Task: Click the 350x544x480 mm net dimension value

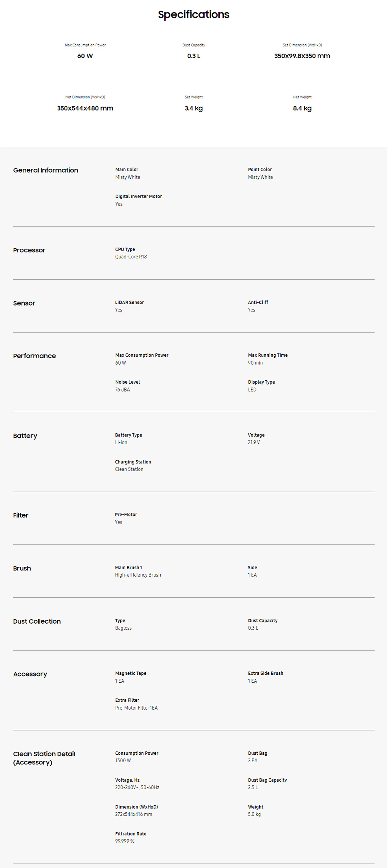Action: click(x=85, y=108)
